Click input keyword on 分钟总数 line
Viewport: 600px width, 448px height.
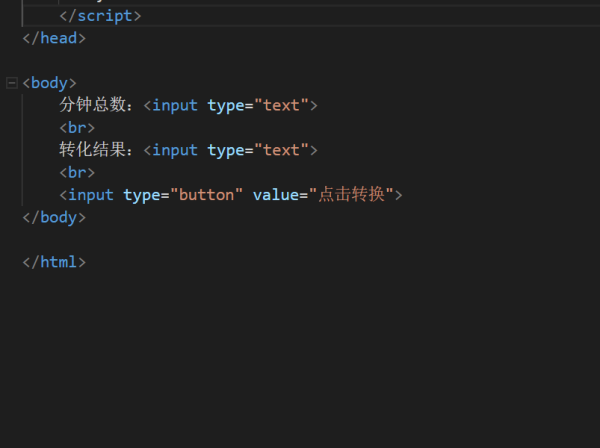point(175,105)
